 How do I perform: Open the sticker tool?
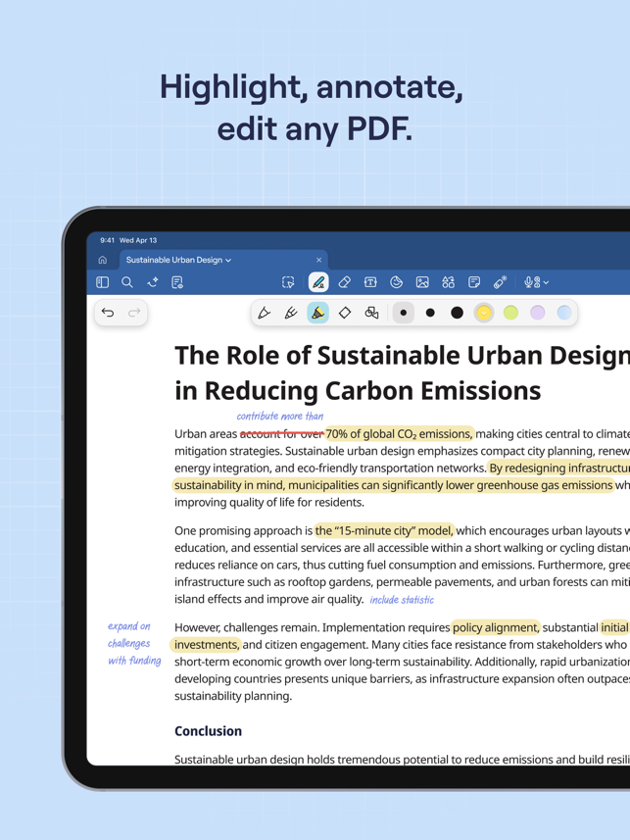tap(397, 282)
